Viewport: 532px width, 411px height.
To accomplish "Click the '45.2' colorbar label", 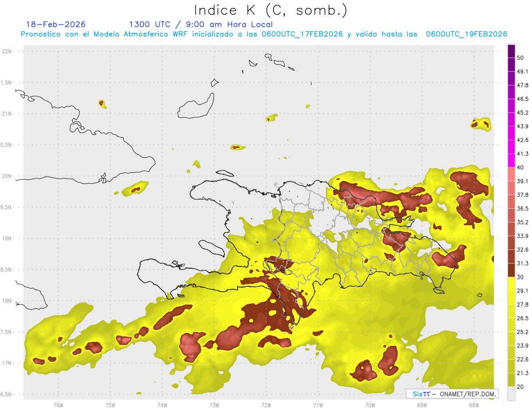I will pos(523,113).
